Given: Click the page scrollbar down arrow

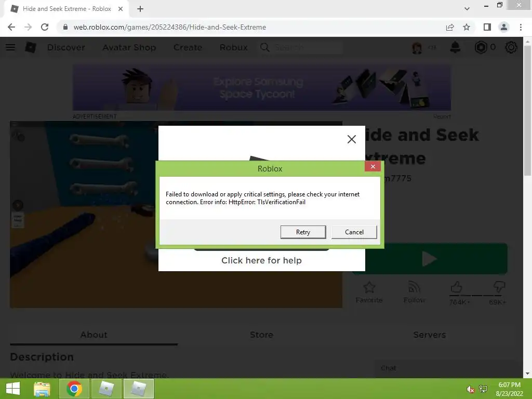Looking at the screenshot, I should [528, 374].
